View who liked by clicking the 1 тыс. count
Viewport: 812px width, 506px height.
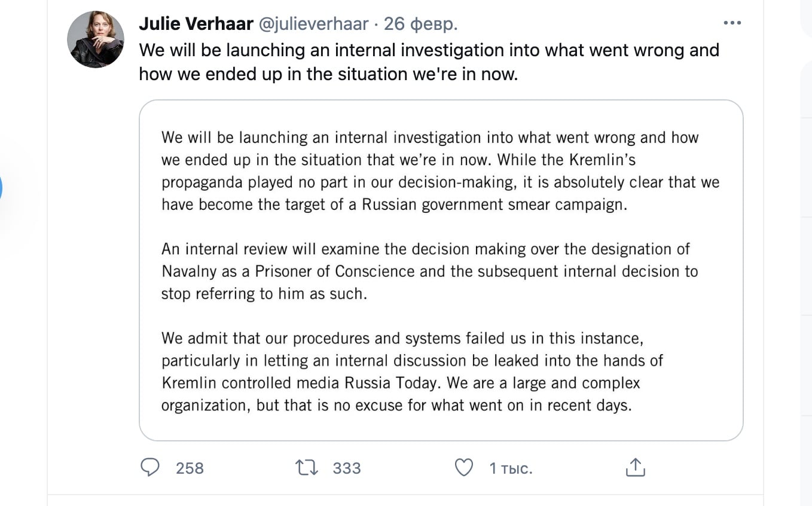[510, 468]
